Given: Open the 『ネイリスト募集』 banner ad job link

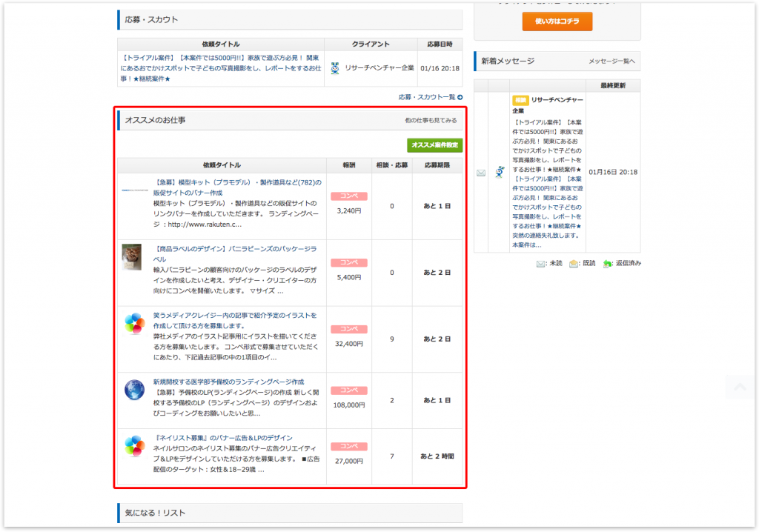Looking at the screenshot, I should (x=222, y=437).
